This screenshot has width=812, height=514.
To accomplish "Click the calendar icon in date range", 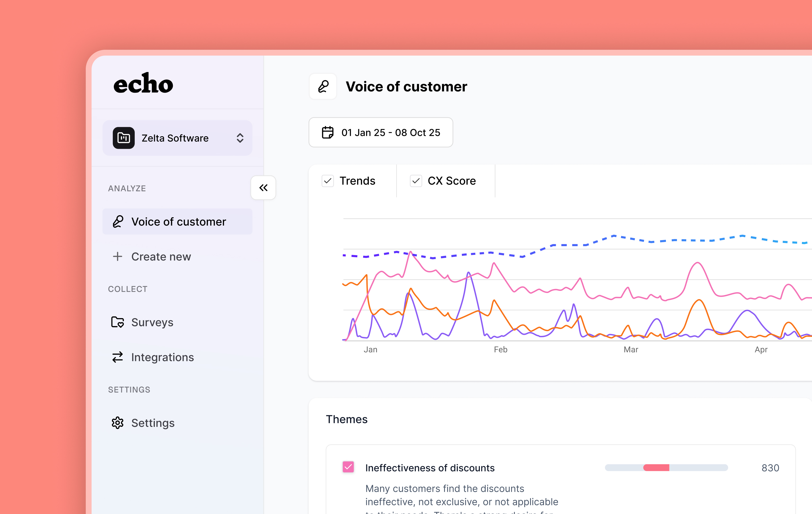I will (x=327, y=133).
